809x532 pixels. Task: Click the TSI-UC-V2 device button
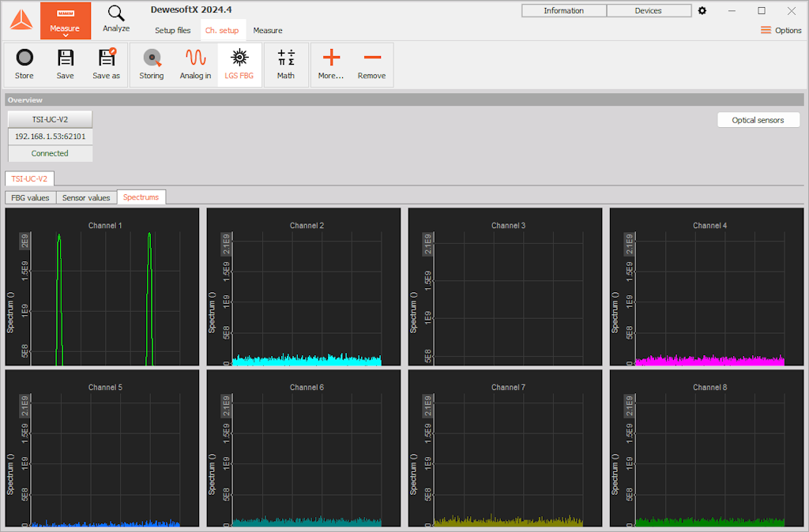coord(50,119)
